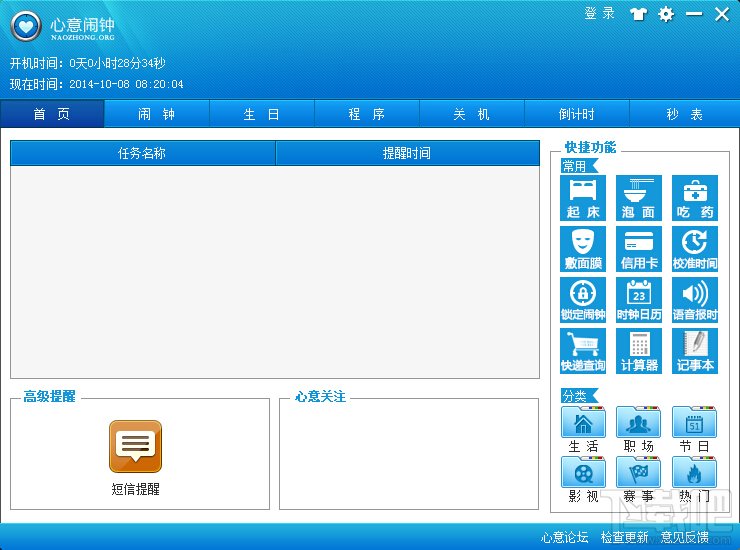
Task: Activate the 锁定闹钟 lock alarm icon
Action: tap(583, 300)
